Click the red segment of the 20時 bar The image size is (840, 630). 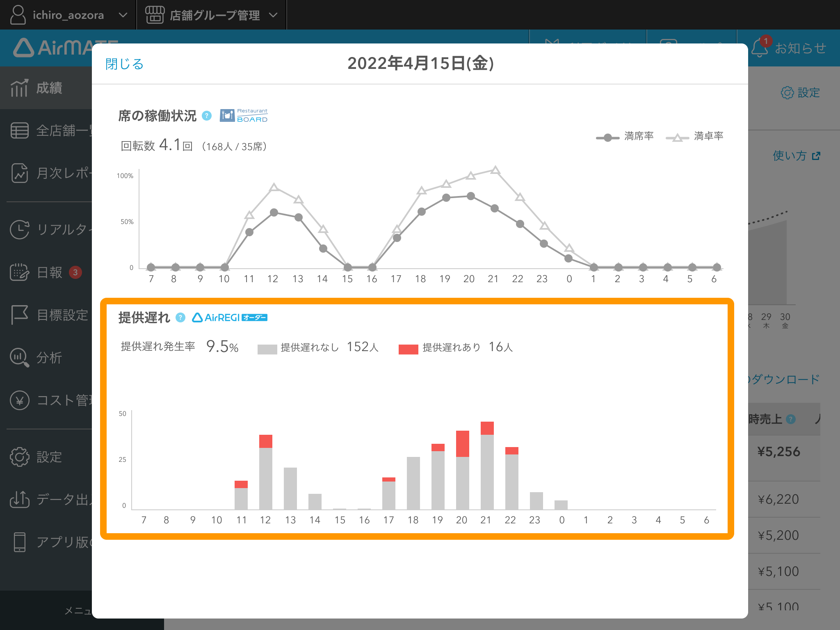coord(463,444)
